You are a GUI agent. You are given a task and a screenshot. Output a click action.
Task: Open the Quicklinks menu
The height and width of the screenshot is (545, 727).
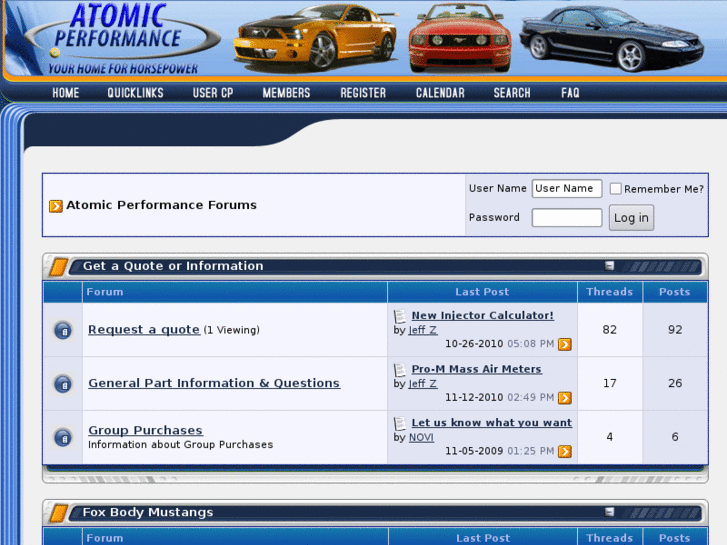[x=135, y=93]
